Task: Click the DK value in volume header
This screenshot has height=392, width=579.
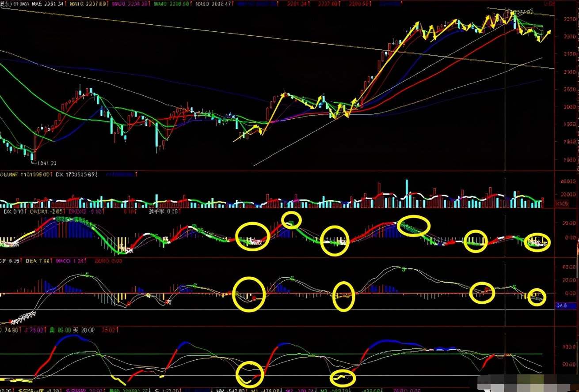Action: (77, 175)
